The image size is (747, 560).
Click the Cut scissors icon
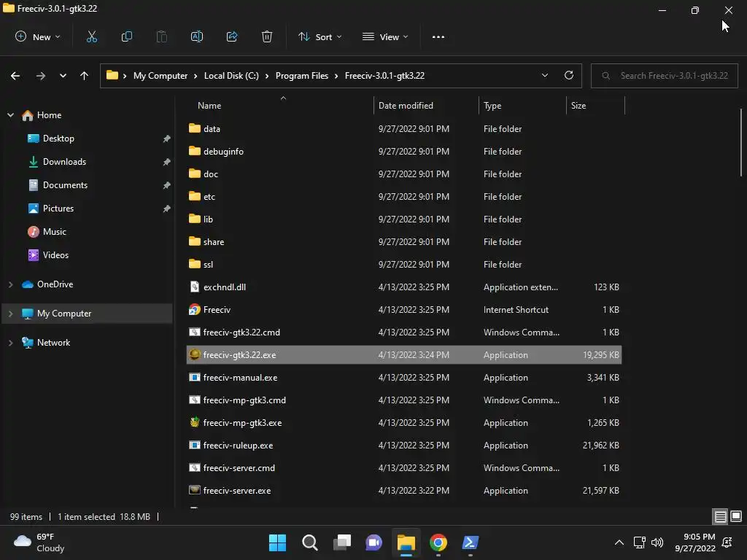point(91,36)
